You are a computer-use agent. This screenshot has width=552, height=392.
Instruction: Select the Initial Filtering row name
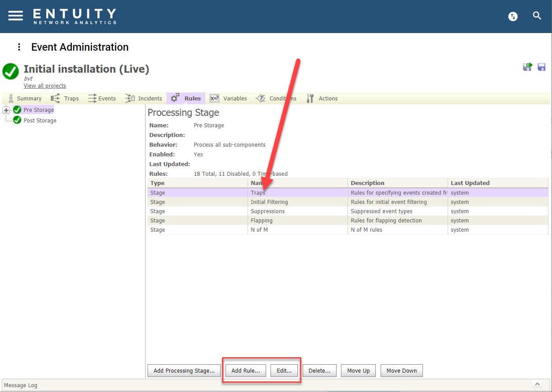pyautogui.click(x=269, y=202)
